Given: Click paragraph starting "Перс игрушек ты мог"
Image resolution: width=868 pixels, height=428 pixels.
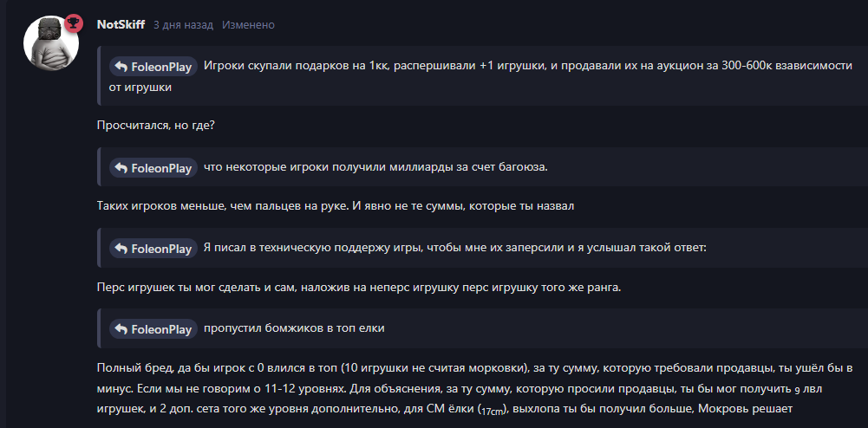Looking at the screenshot, I should point(359,289).
